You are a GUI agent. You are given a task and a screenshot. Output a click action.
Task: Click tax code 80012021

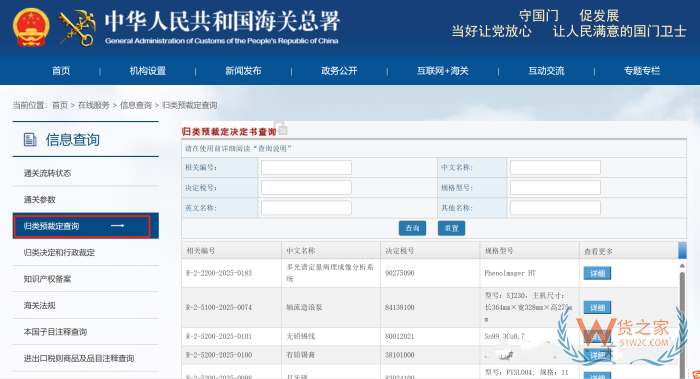(x=400, y=336)
